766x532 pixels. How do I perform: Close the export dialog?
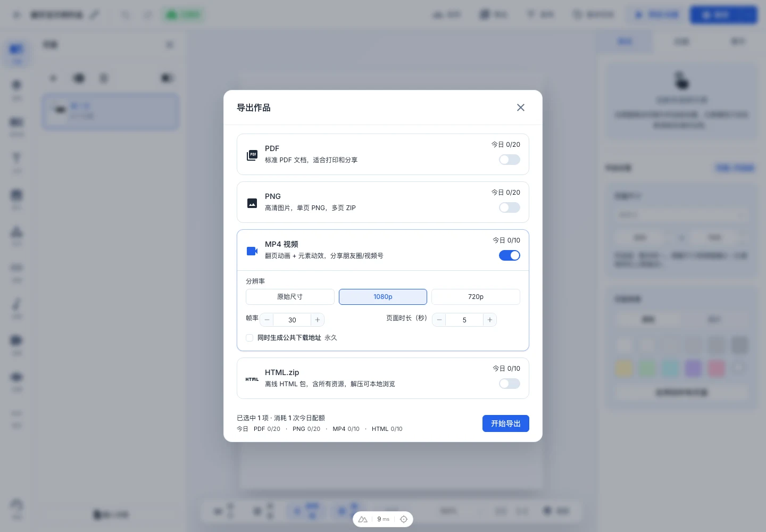pyautogui.click(x=521, y=107)
